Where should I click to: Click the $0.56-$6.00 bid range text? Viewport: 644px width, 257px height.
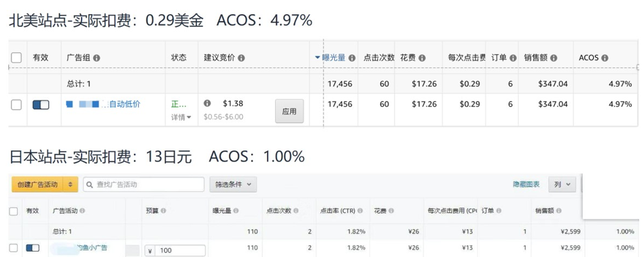click(223, 117)
